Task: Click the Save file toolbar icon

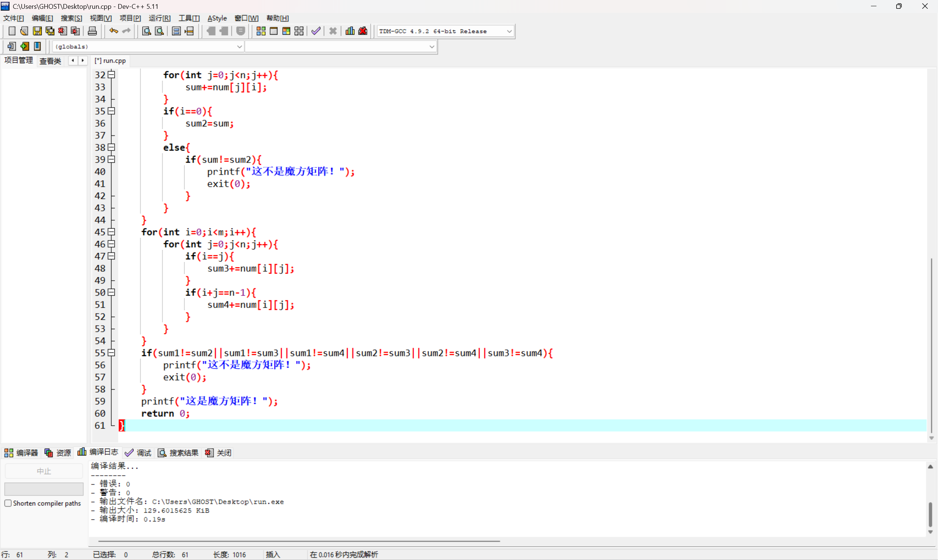Action: (37, 31)
